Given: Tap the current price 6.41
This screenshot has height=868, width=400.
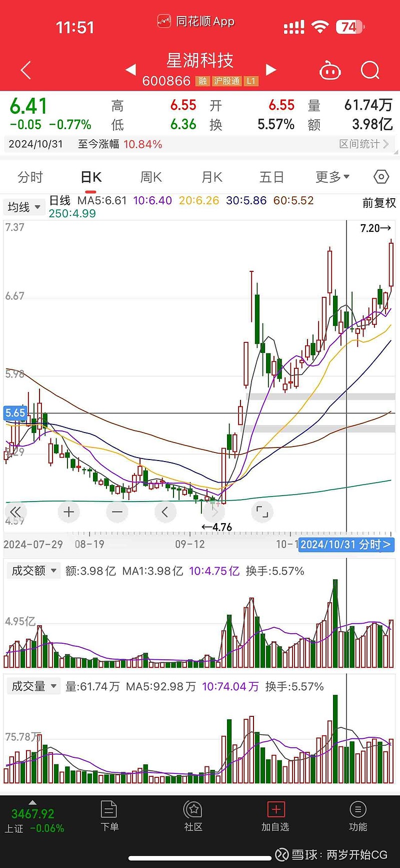Looking at the screenshot, I should click(x=28, y=106).
